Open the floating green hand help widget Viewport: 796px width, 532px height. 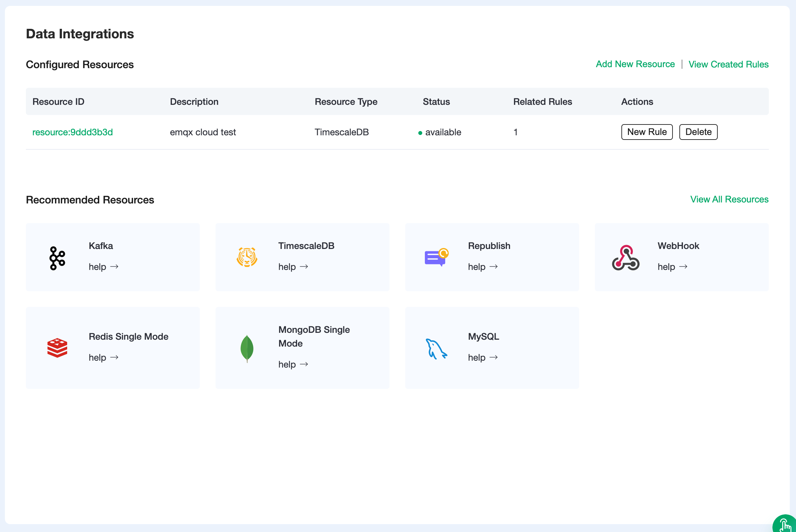[786, 524]
